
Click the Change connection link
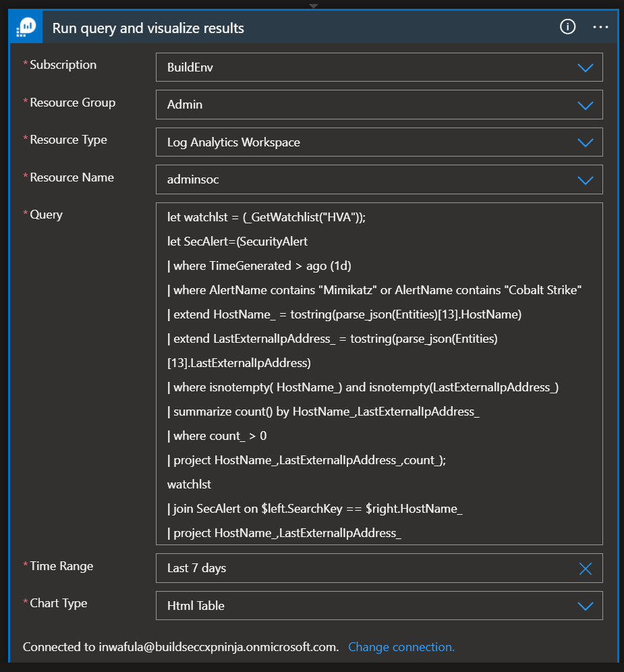(401, 647)
